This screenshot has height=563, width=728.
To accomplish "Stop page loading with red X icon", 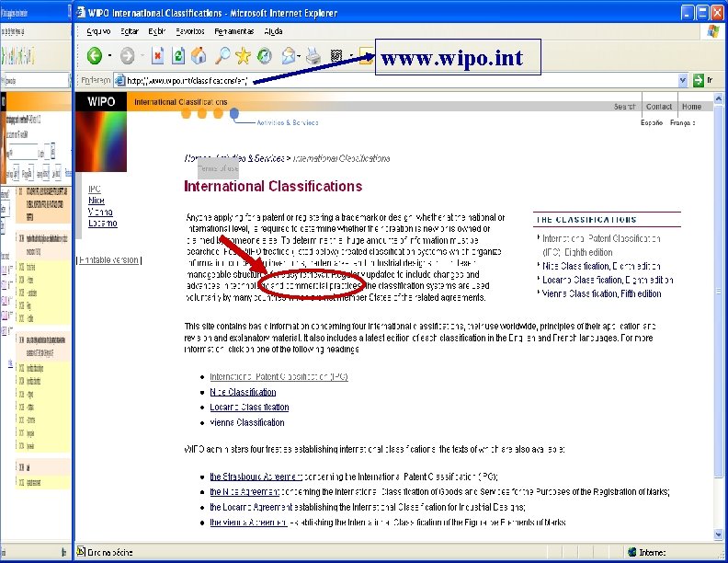I will point(157,56).
